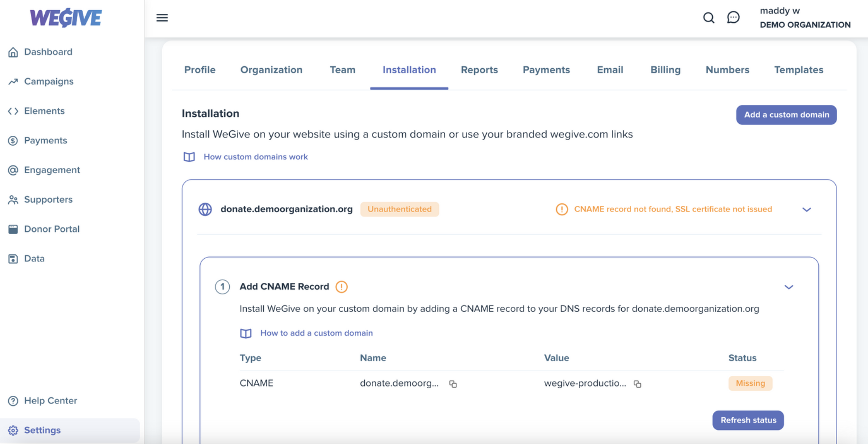Switch to the Organization tab

271,70
